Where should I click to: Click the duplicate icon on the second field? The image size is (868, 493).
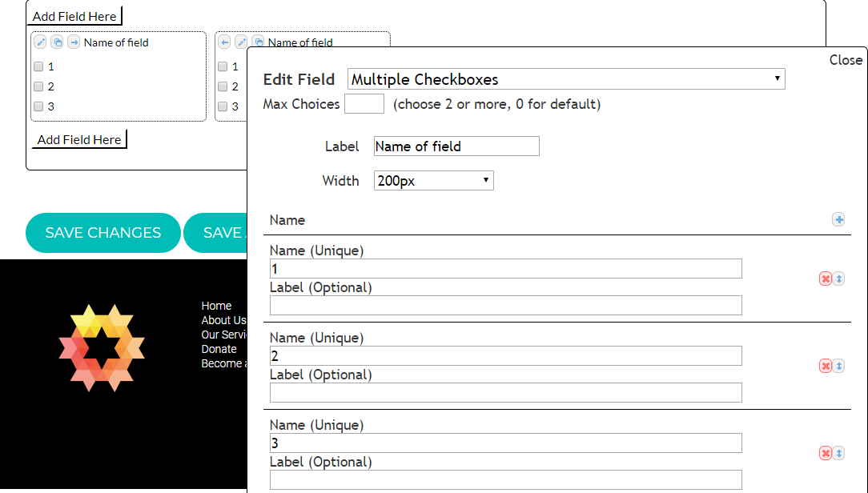pos(258,42)
